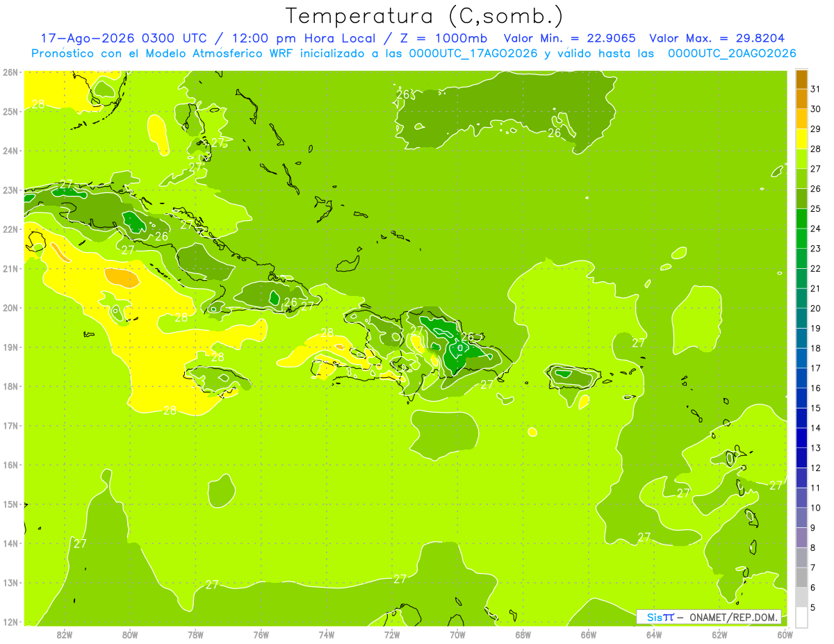Click the "24N" latitude axis label

10,151
